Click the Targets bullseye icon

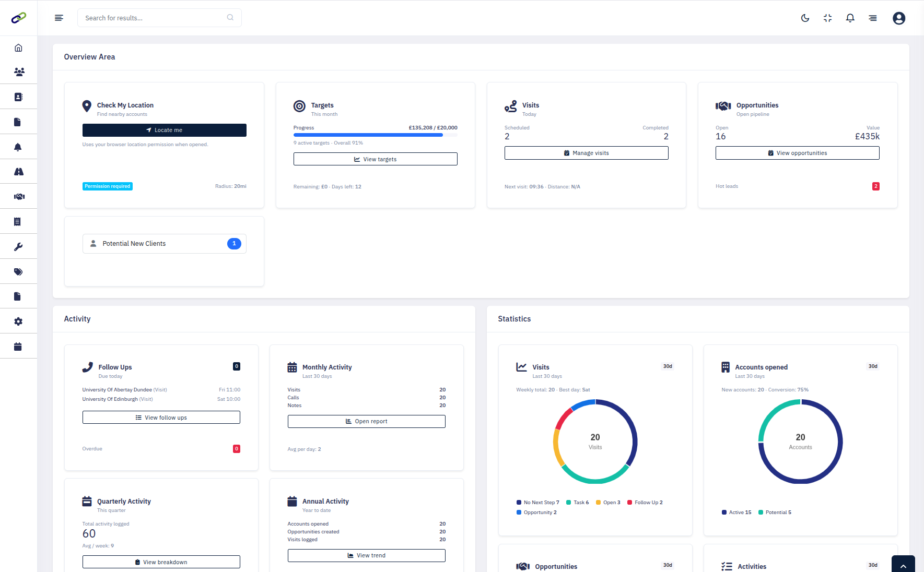[299, 106]
